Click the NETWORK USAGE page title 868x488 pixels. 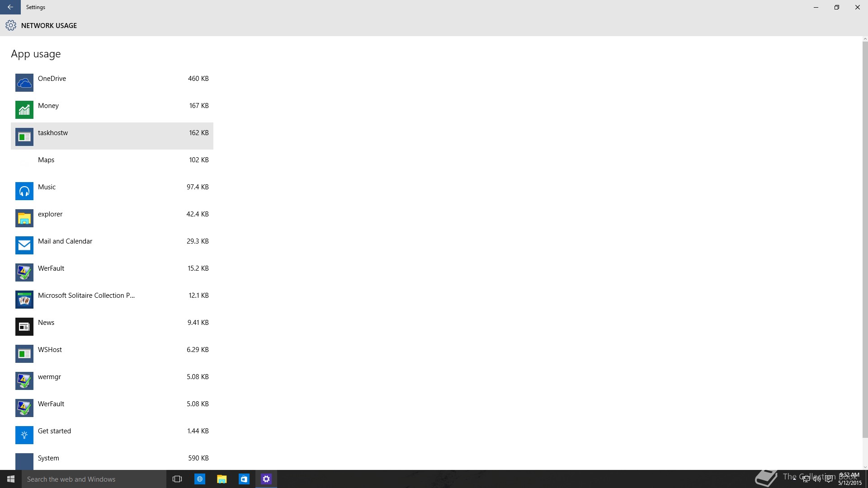click(49, 26)
